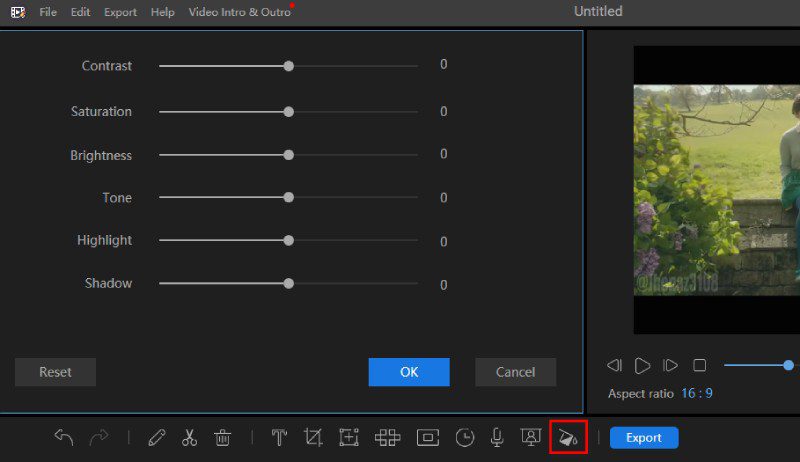
Task: Click the app logo icon
Action: pyautogui.click(x=18, y=12)
